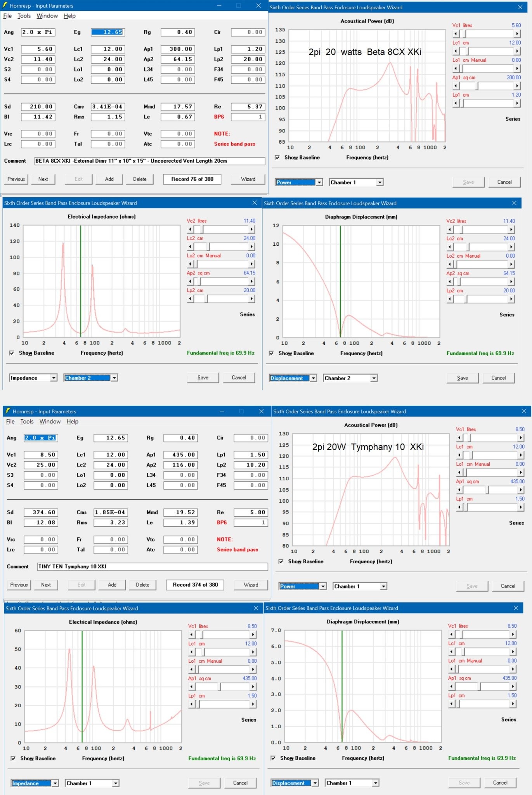Toggle Show Baseline in lower Diaphragm Displacement wizard

274,758
